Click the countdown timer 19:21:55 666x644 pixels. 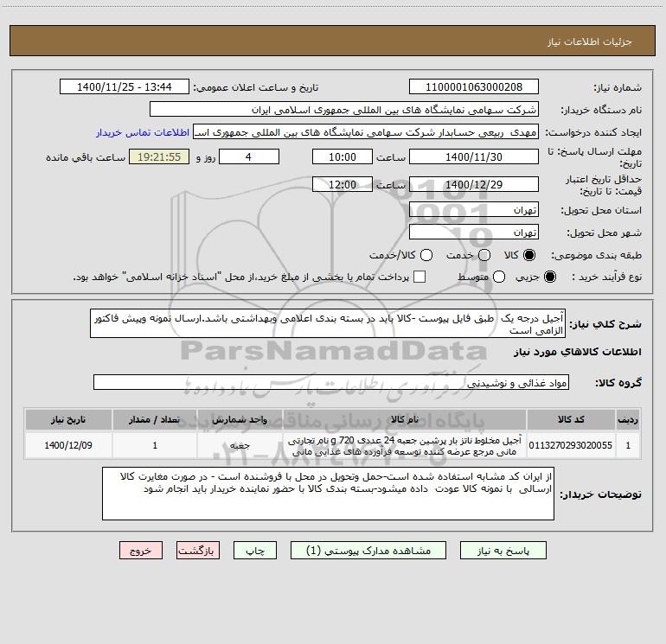coord(159,156)
